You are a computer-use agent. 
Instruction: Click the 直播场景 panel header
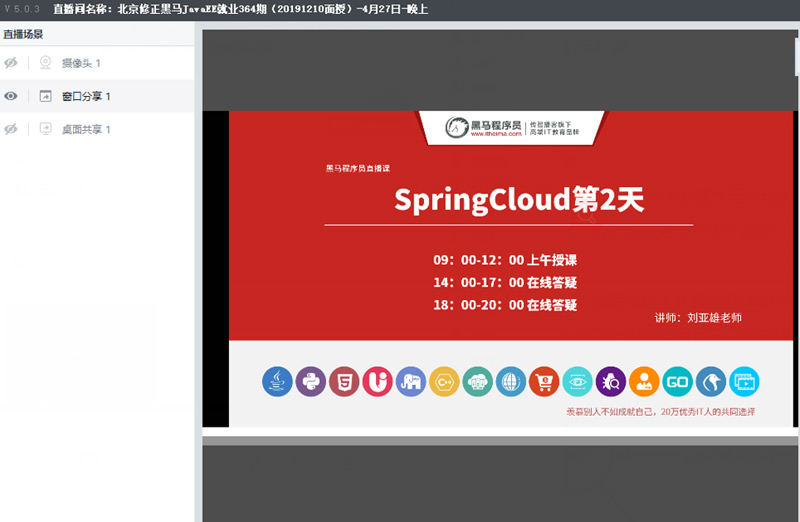pyautogui.click(x=23, y=34)
